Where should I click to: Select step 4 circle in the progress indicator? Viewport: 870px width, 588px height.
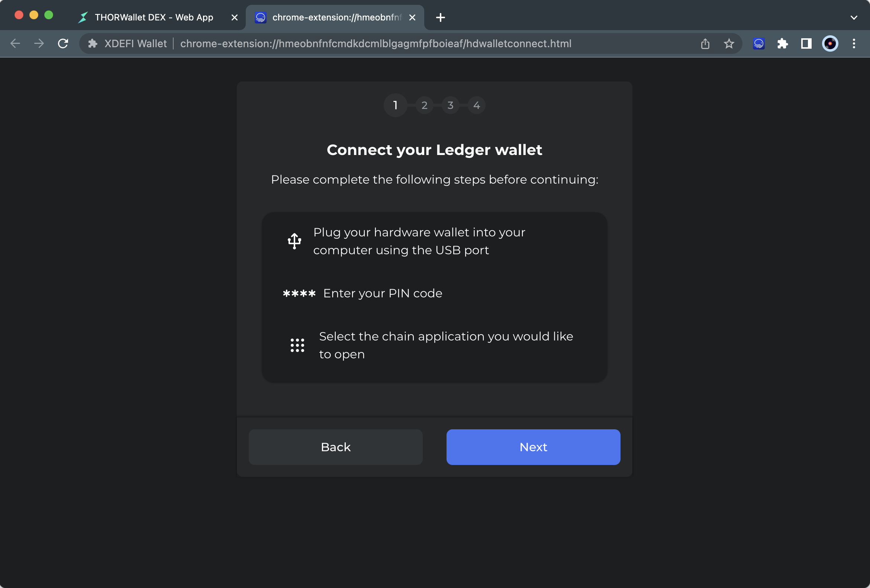pos(476,105)
